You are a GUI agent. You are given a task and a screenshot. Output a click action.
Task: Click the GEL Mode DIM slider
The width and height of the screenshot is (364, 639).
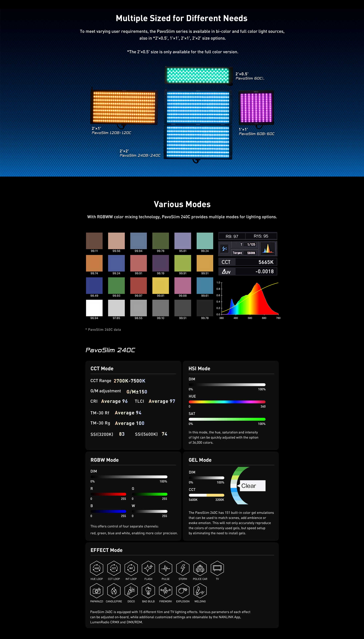point(207,478)
